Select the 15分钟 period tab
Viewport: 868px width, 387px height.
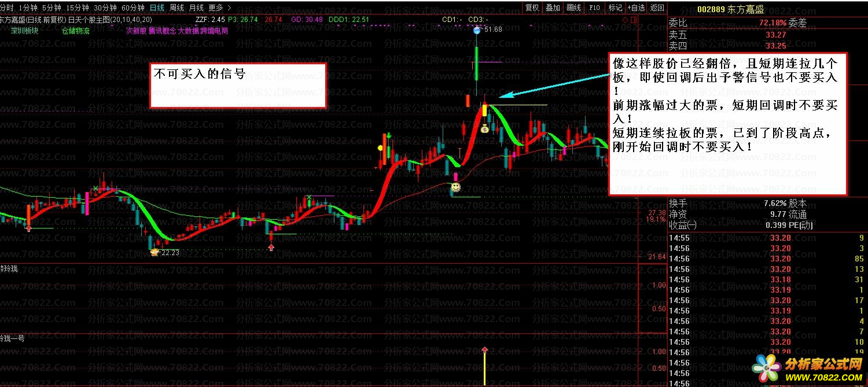(x=78, y=8)
